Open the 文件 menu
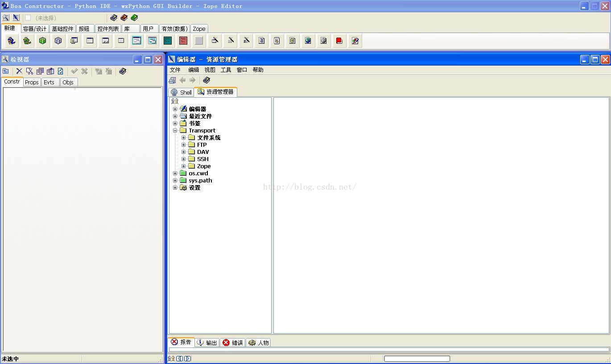Image resolution: width=611 pixels, height=364 pixels. (x=175, y=70)
